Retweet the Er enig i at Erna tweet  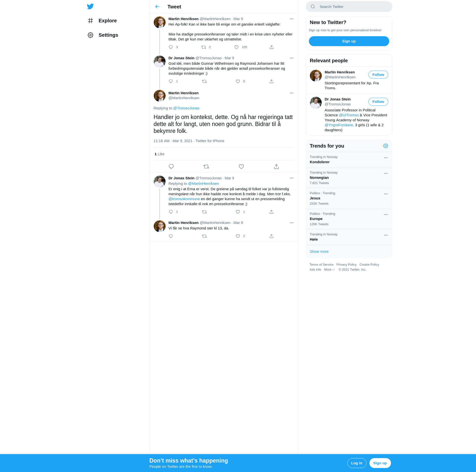tap(204, 212)
